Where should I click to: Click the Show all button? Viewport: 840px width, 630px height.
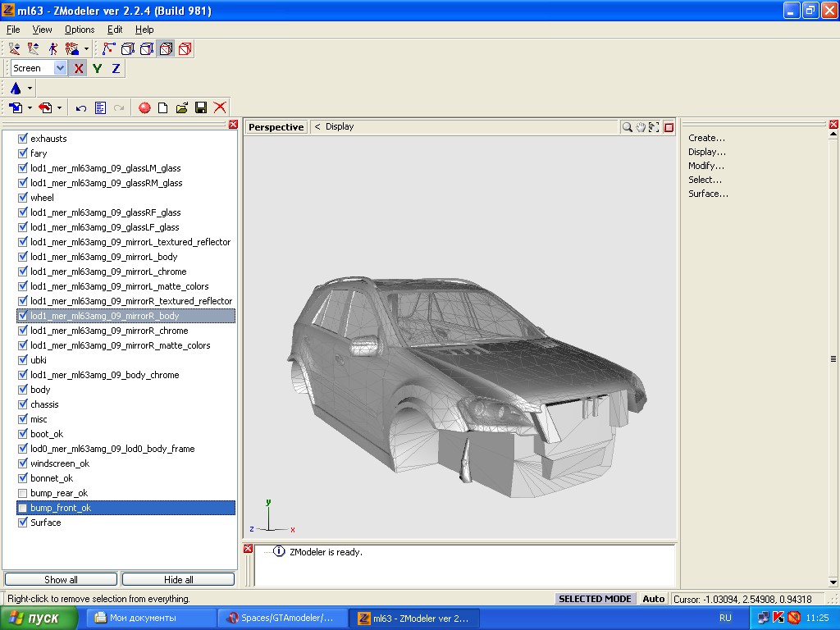coord(62,579)
